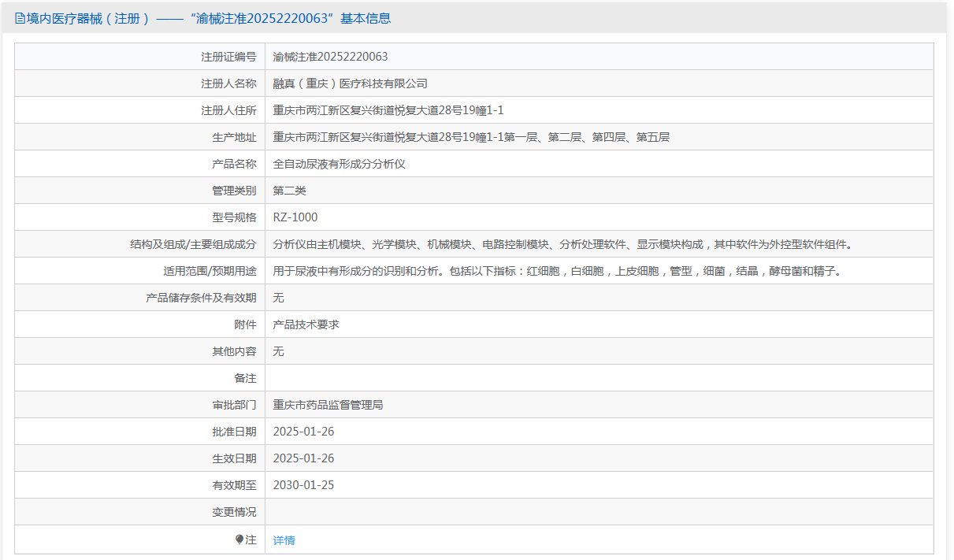Click the product name 全自动尿液有形成分分析仪
Image resolution: width=954 pixels, height=560 pixels.
pos(339,164)
